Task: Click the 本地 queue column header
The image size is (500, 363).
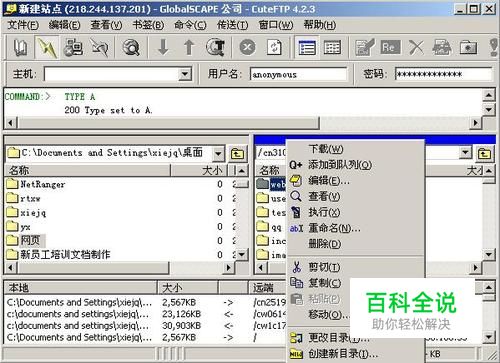Action: (80, 288)
